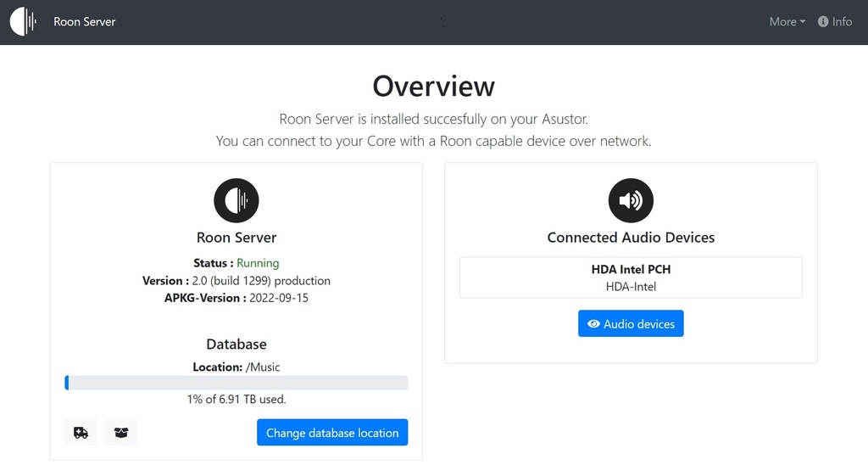This screenshot has width=868, height=465.
Task: Click the More caret arrow
Action: pyautogui.click(x=803, y=21)
